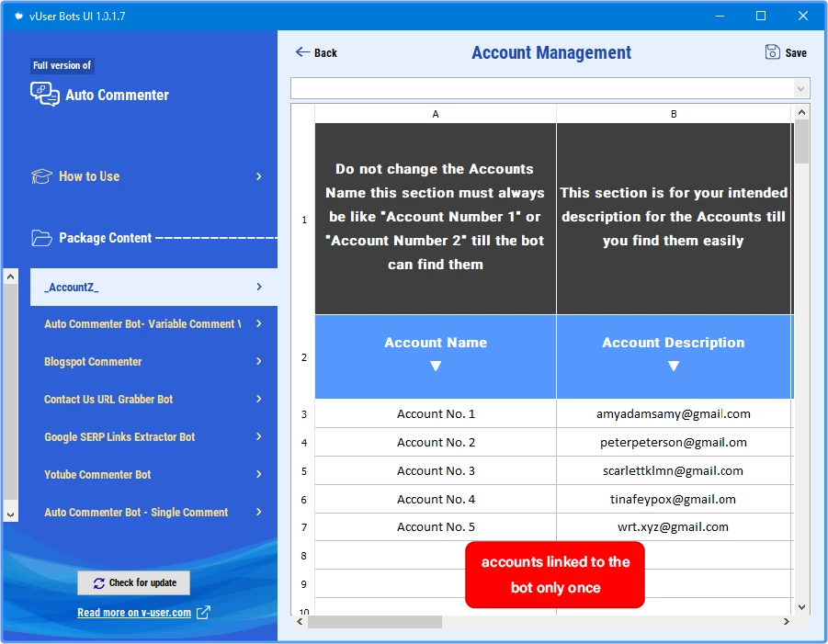Click the refresh icon on Check for update

tap(98, 582)
